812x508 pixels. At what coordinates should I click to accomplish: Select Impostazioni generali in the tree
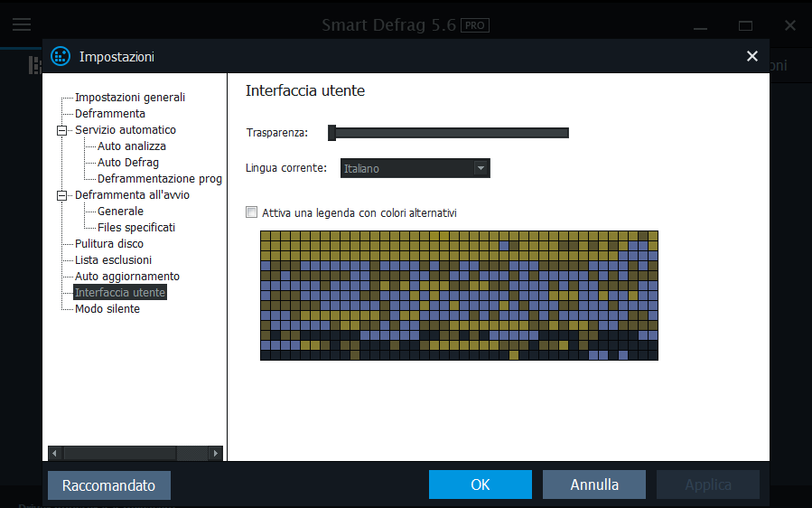130,98
